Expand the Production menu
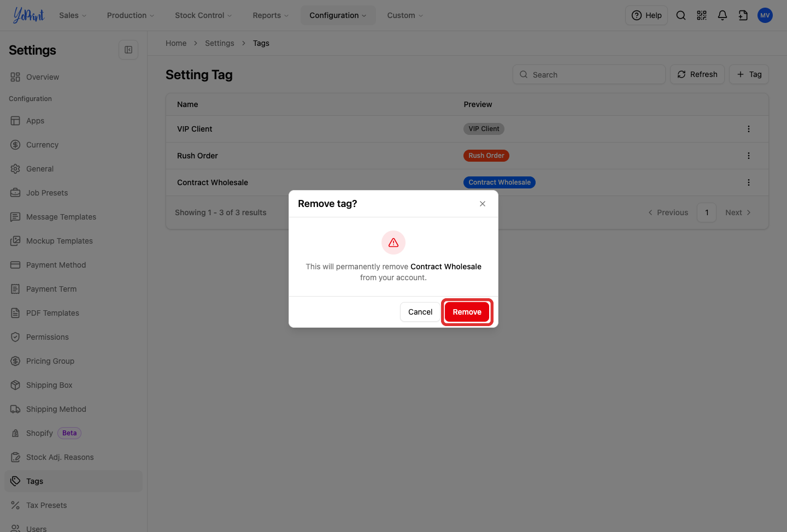Viewport: 787px width, 532px height. (131, 15)
